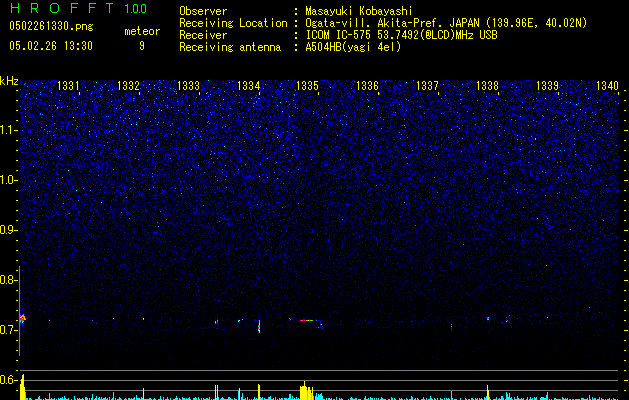Click the antenna text A504HB(yagi 4el)
Image resolution: width=629 pixels, height=400 pixels.
[353, 47]
